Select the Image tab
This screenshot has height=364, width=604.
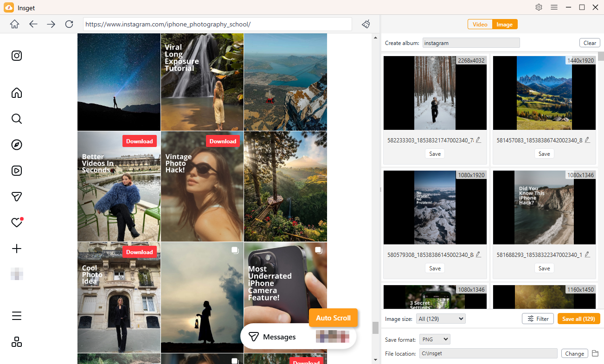505,25
